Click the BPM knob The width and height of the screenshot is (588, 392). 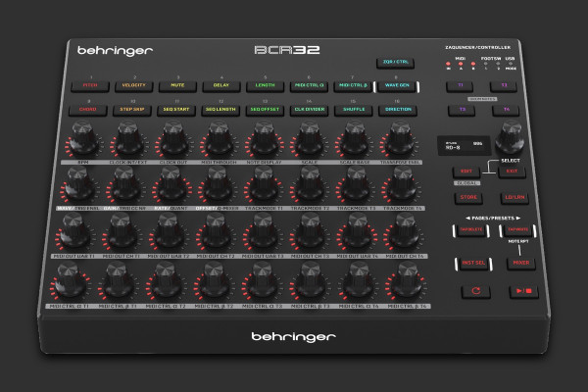pos(83,139)
